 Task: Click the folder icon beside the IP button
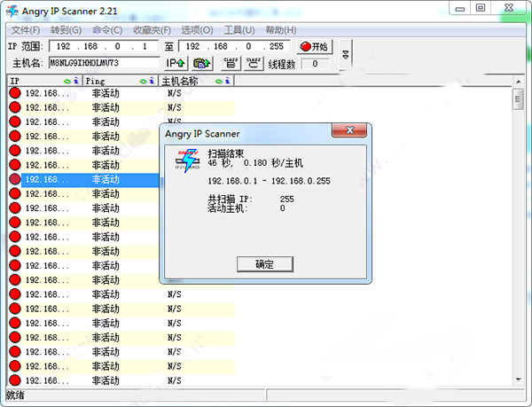(x=203, y=63)
